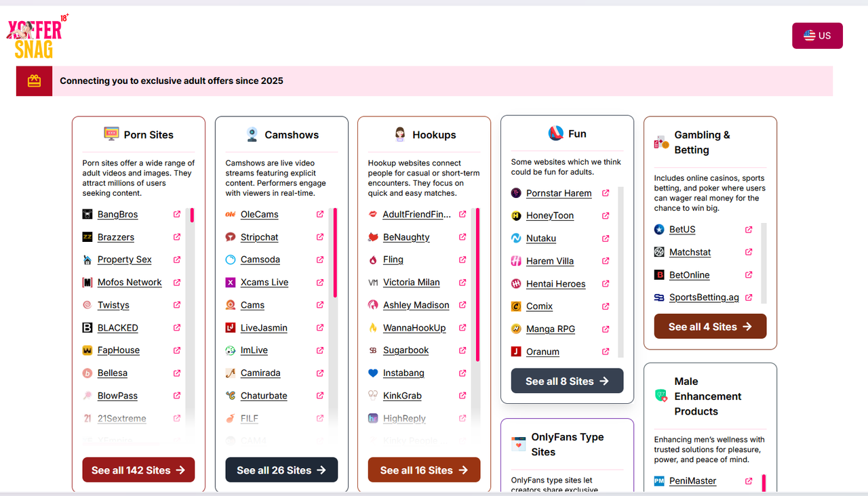Click the Porn Sites list scrollbar thumb
This screenshot has height=496, width=868.
[192, 215]
